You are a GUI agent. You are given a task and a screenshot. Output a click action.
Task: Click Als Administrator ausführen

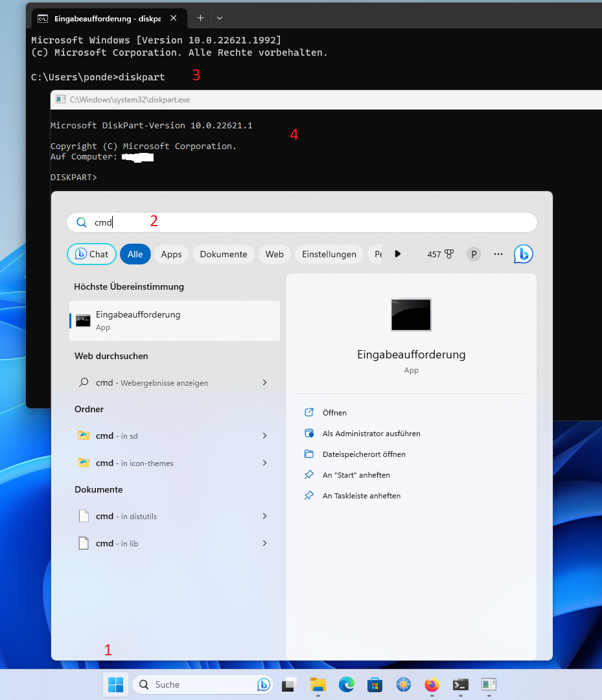click(x=371, y=434)
